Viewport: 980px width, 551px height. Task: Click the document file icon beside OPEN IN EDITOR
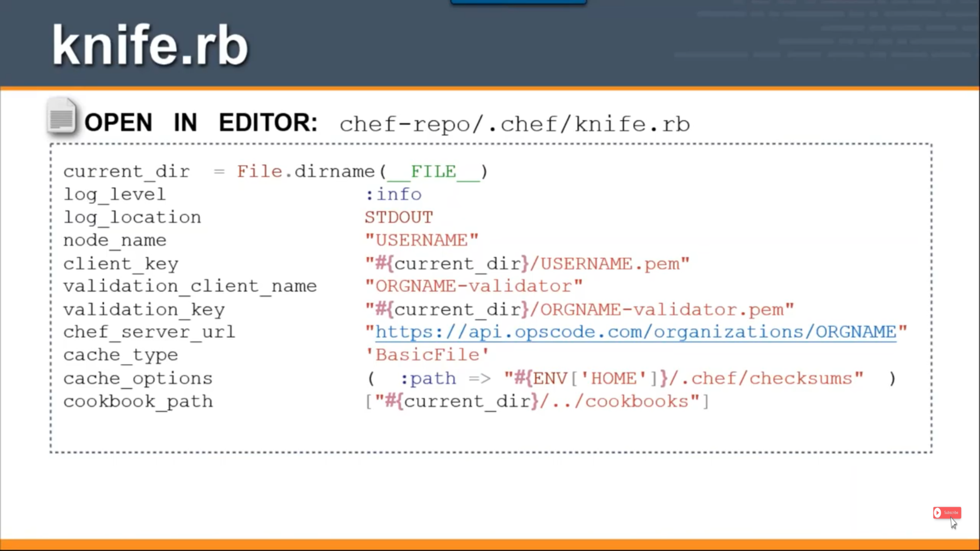62,116
